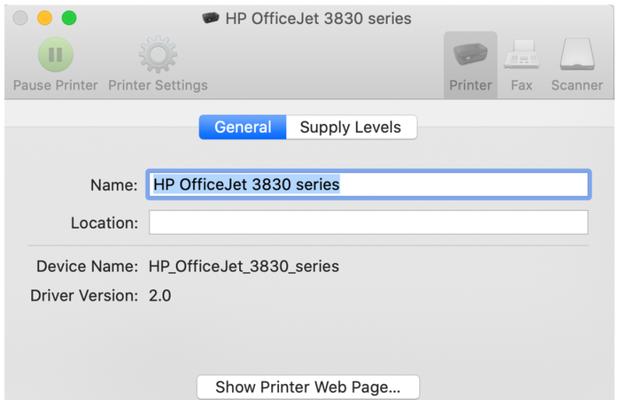Minimize window using the yellow button
Image resolution: width=620 pixels, height=400 pixels.
[x=45, y=18]
